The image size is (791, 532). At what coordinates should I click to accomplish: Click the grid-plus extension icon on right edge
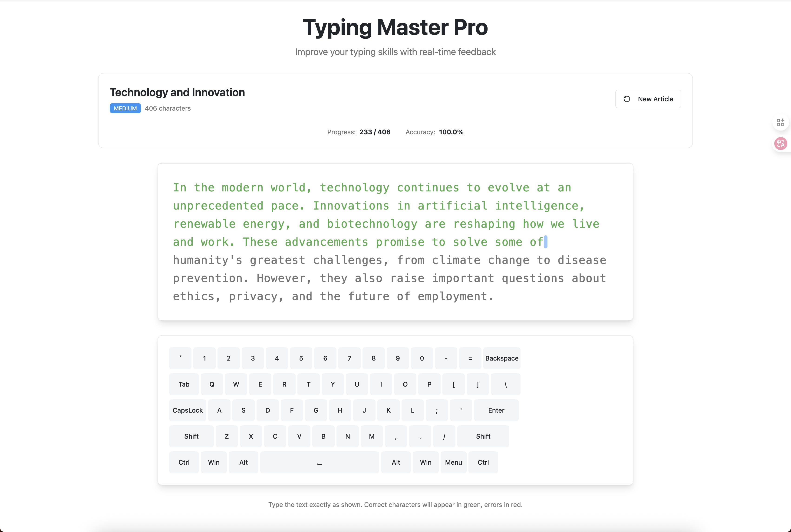click(x=780, y=122)
